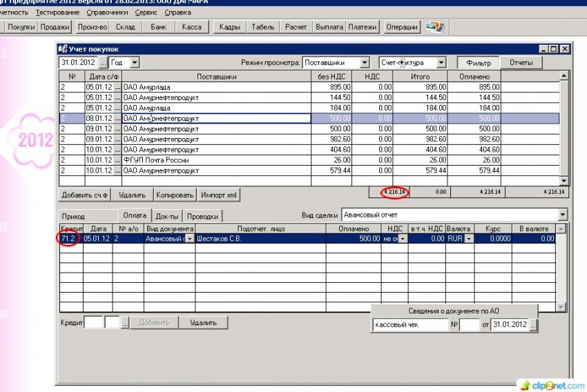Expand the Год period dropdown

click(134, 62)
